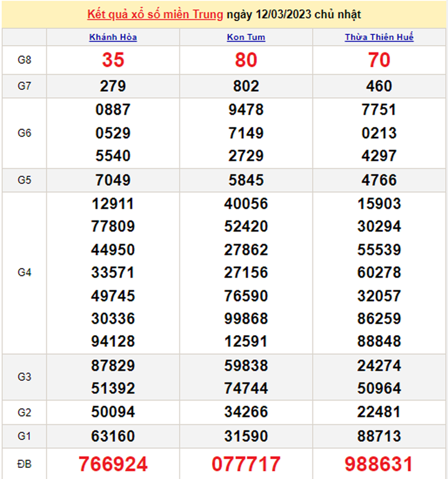This screenshot has width=448, height=479.
Task: Click the date text 12/03/2023 chủ nhật
Action: click(x=293, y=14)
